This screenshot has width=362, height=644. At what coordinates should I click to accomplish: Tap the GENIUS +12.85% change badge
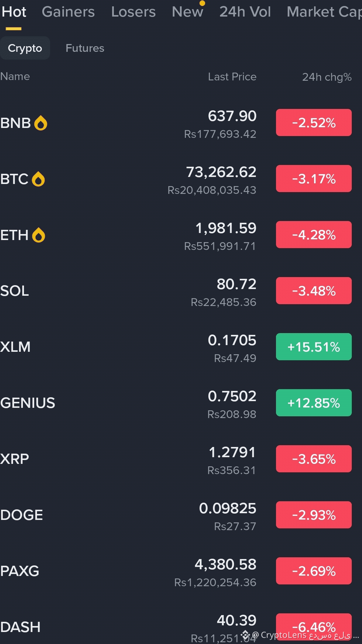[314, 403]
